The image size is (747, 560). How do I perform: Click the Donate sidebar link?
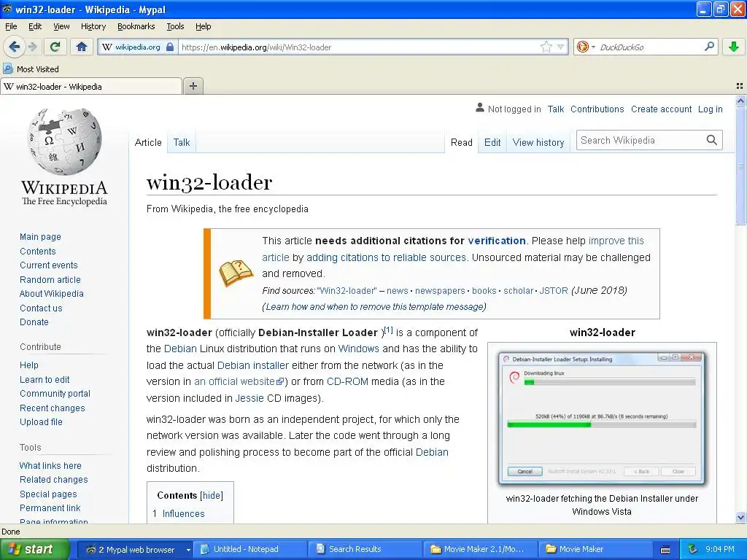point(34,322)
